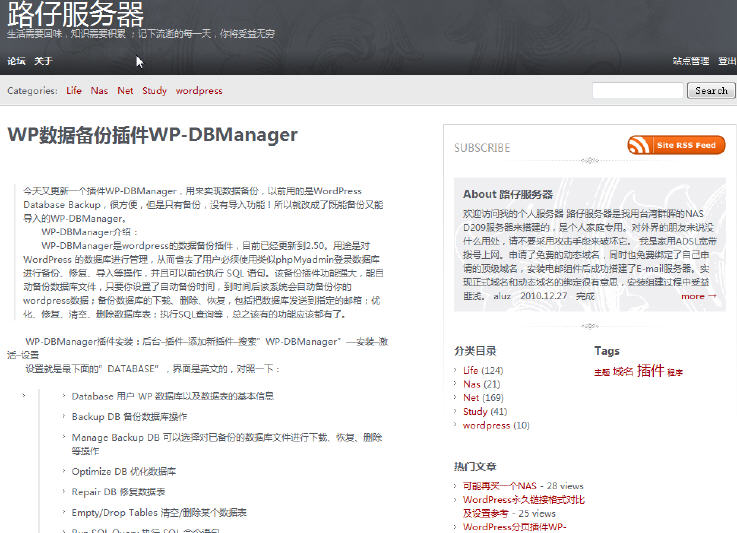Select Life in the top Categories bar
The width and height of the screenshot is (737, 533).
click(x=74, y=91)
